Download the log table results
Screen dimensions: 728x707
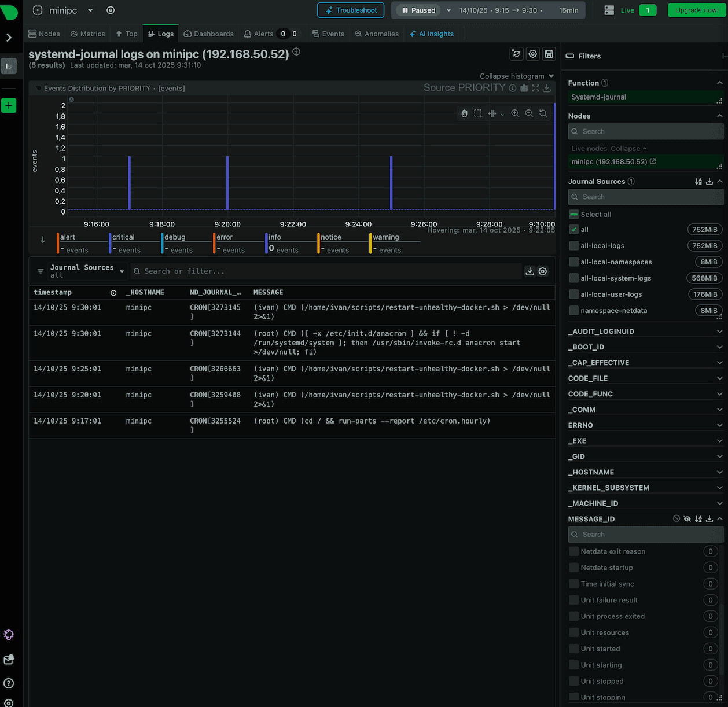tap(530, 271)
